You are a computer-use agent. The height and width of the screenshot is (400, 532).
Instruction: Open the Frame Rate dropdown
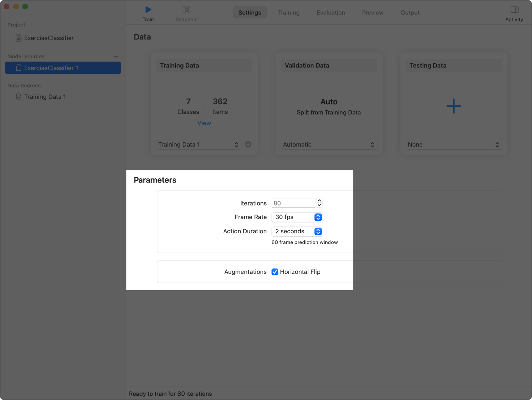pos(297,217)
